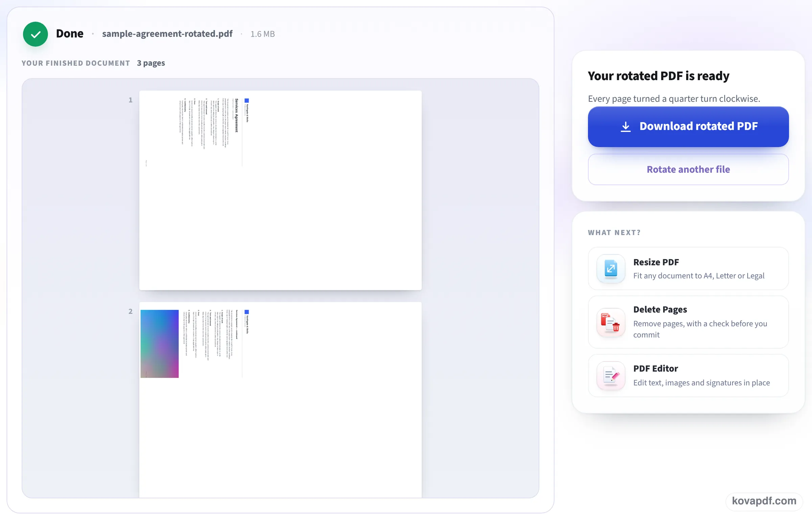The width and height of the screenshot is (812, 520).
Task: Click the YOUR FINISHED DOCUMENT label
Action: tap(76, 63)
